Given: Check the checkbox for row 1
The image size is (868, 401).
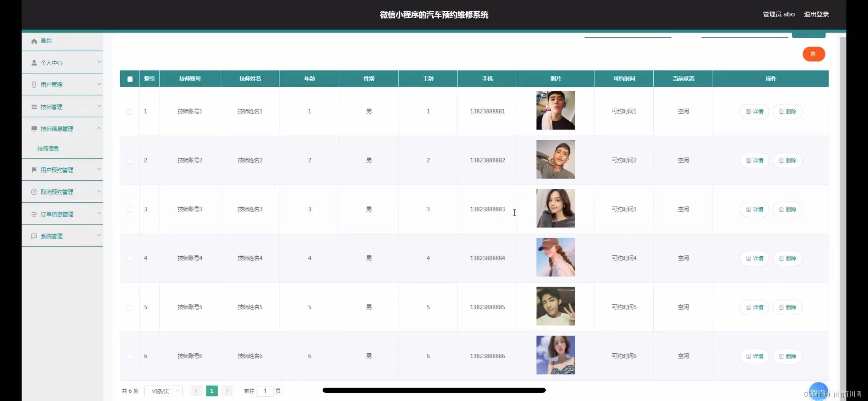Looking at the screenshot, I should point(129,112).
